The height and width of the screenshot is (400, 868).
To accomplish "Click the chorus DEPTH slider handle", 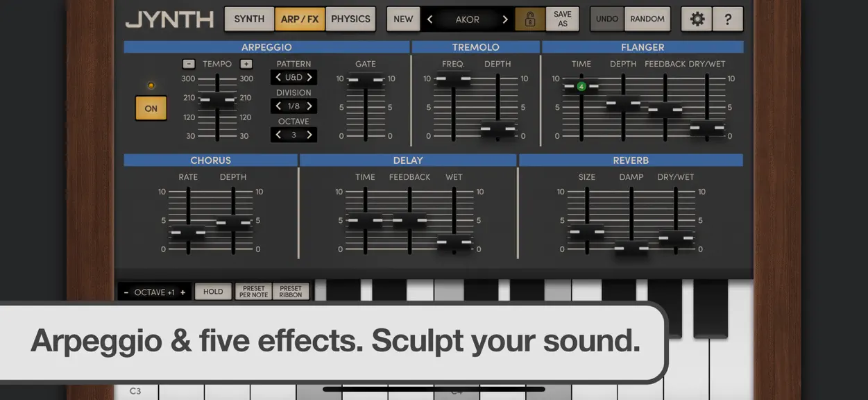I will [x=233, y=224].
